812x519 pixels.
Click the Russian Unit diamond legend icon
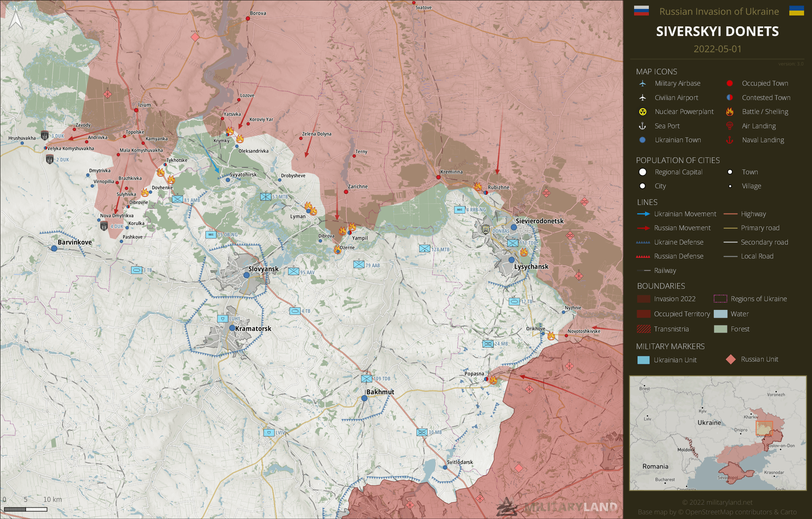[x=731, y=359]
